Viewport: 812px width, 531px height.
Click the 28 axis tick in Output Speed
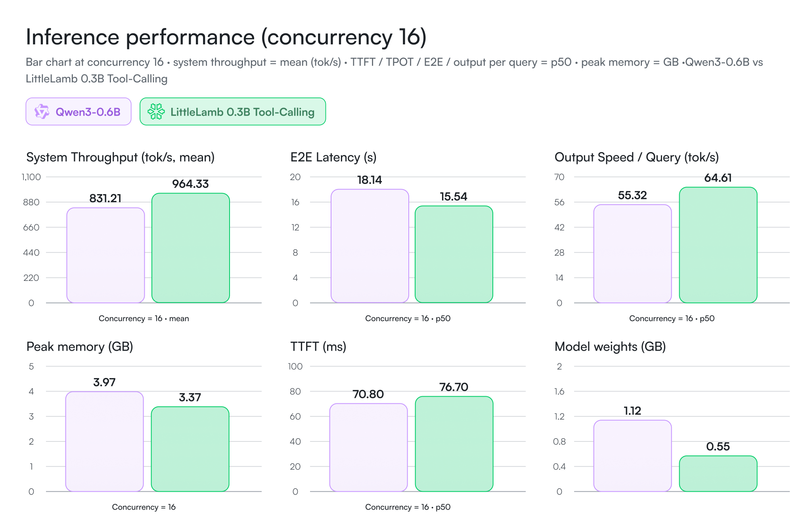[559, 252]
